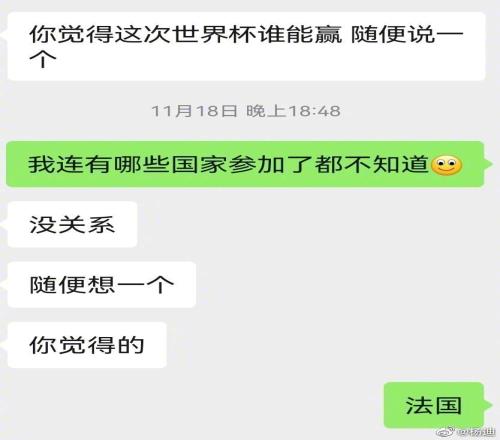The image size is (500, 440).
Task: Click the 18:48 time in timestamp
Action: [x=314, y=111]
